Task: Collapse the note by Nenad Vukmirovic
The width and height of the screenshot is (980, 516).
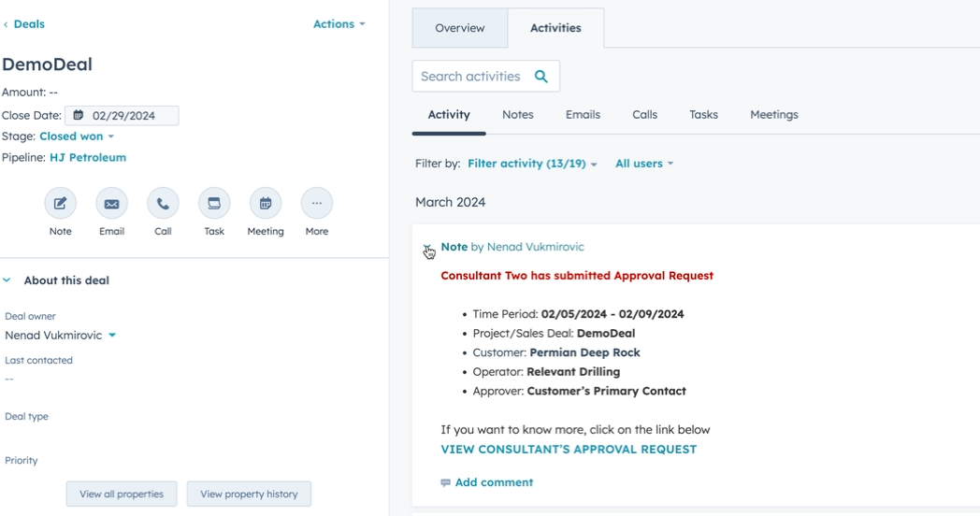Action: pos(427,249)
